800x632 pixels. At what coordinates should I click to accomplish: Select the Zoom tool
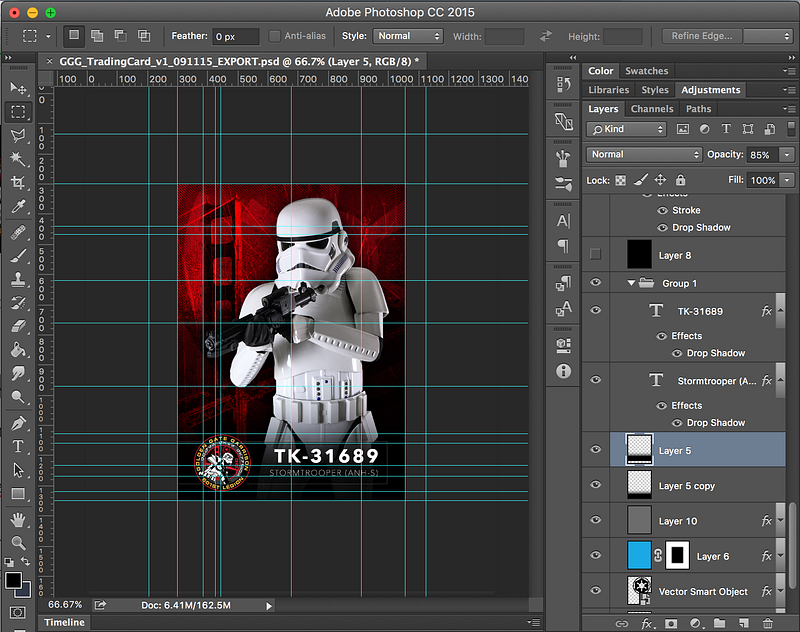[18, 543]
